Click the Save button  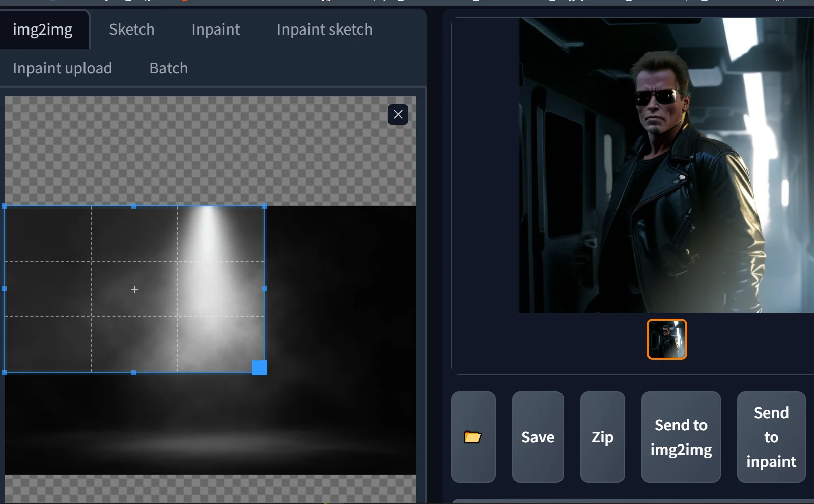[538, 437]
